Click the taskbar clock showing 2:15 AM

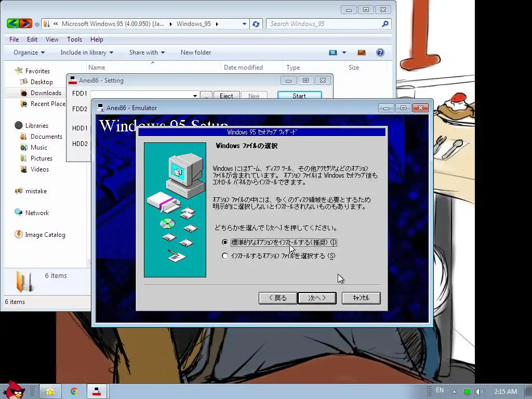(506, 392)
